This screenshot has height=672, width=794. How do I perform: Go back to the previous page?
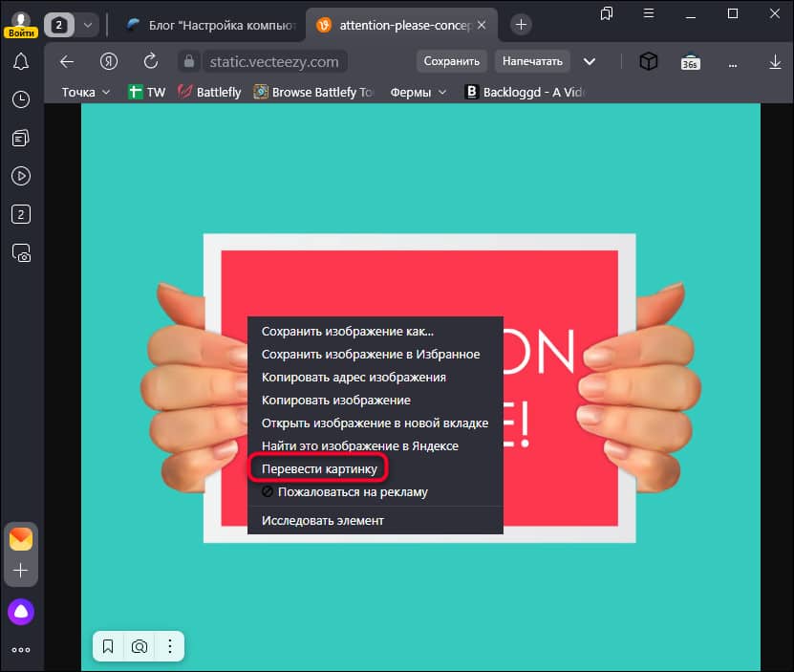pyautogui.click(x=67, y=62)
